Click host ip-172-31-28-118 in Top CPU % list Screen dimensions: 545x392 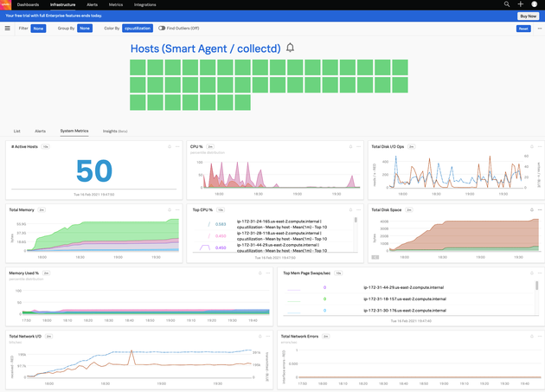[282, 236]
